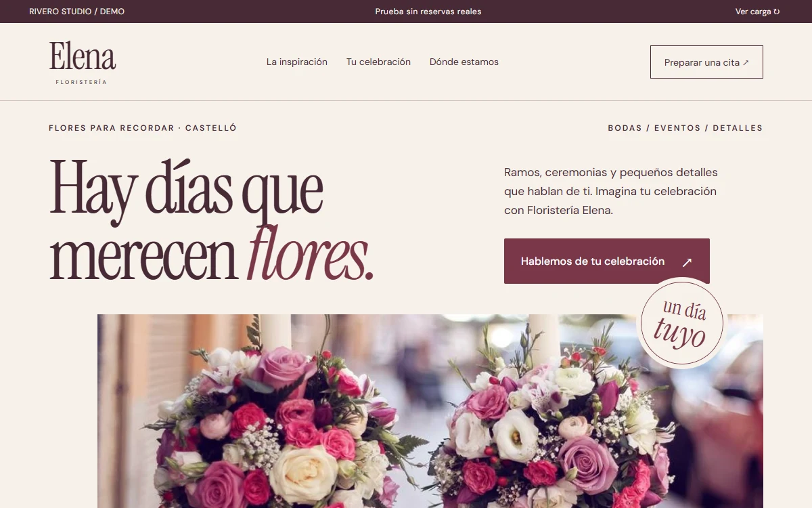Screen dimensions: 812x508
Task: Click the flower bouquets hero photo
Action: click(430, 411)
